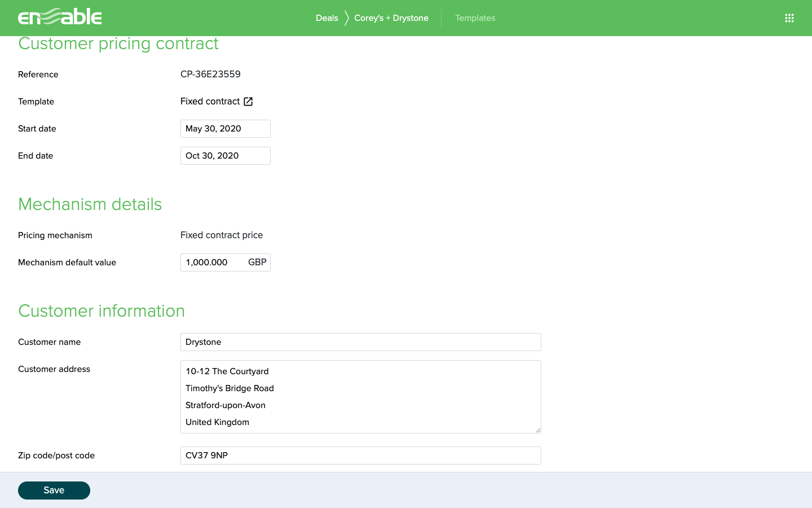Click the Start date label
This screenshot has width=812, height=508.
37,129
